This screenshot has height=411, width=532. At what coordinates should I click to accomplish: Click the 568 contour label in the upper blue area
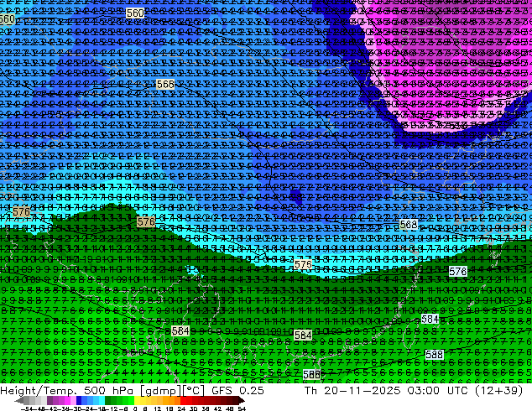165,84
